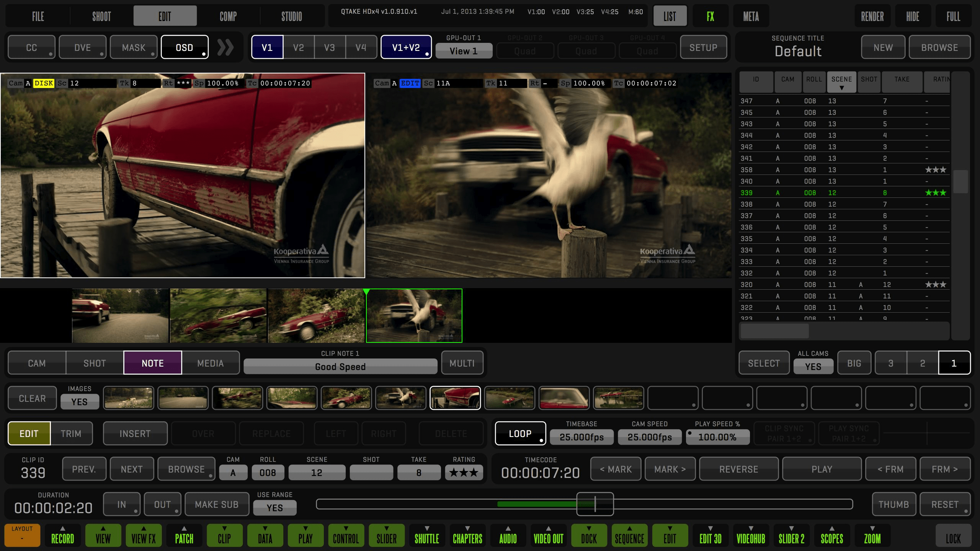Select the MEDIA tab
980x551 pixels.
(210, 363)
